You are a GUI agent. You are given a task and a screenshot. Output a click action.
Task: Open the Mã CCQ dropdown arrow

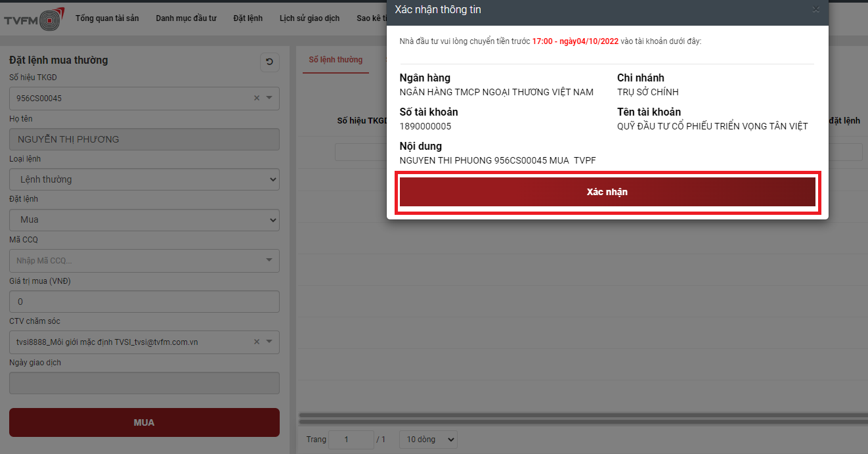point(269,261)
